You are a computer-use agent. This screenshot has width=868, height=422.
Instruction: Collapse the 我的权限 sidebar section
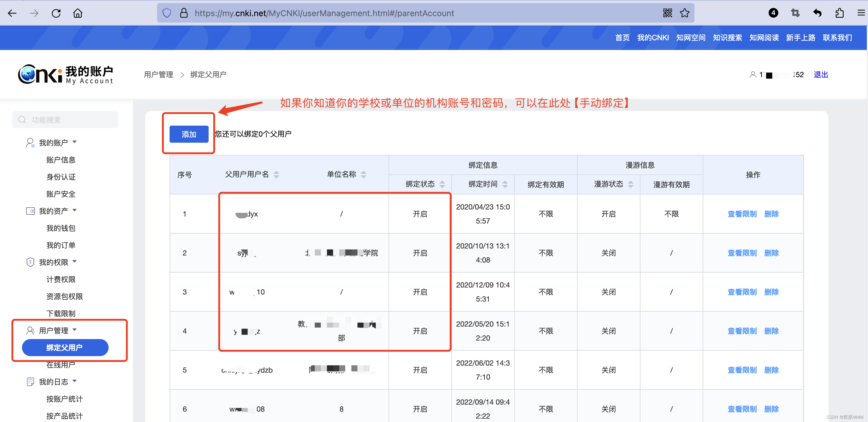[74, 262]
